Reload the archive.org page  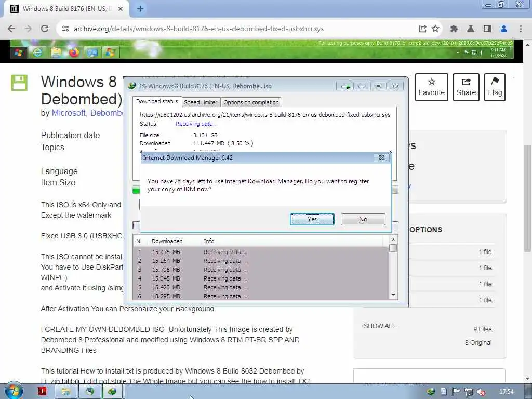click(x=45, y=29)
